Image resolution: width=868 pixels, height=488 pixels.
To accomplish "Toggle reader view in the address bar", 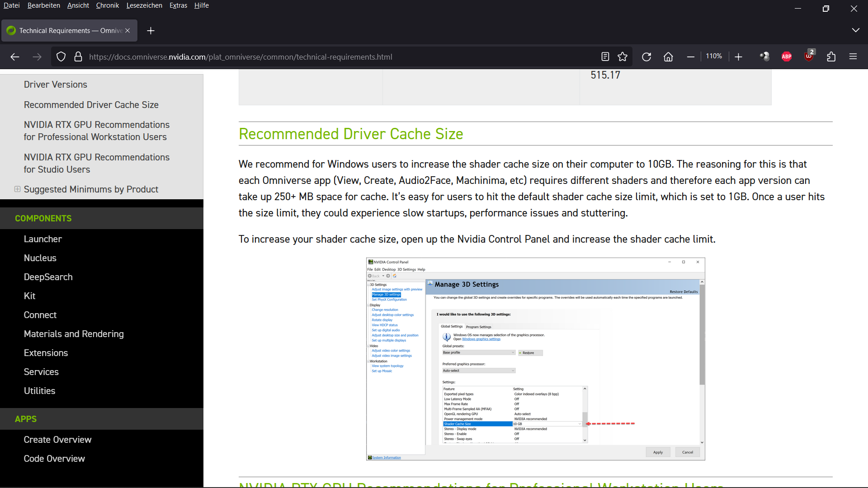I will (x=605, y=56).
